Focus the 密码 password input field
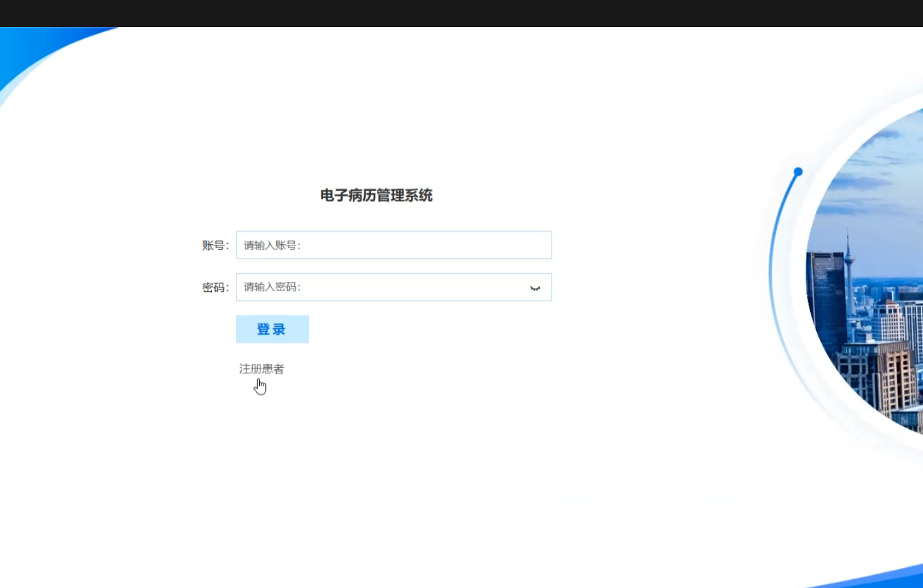923x588 pixels. click(x=380, y=287)
